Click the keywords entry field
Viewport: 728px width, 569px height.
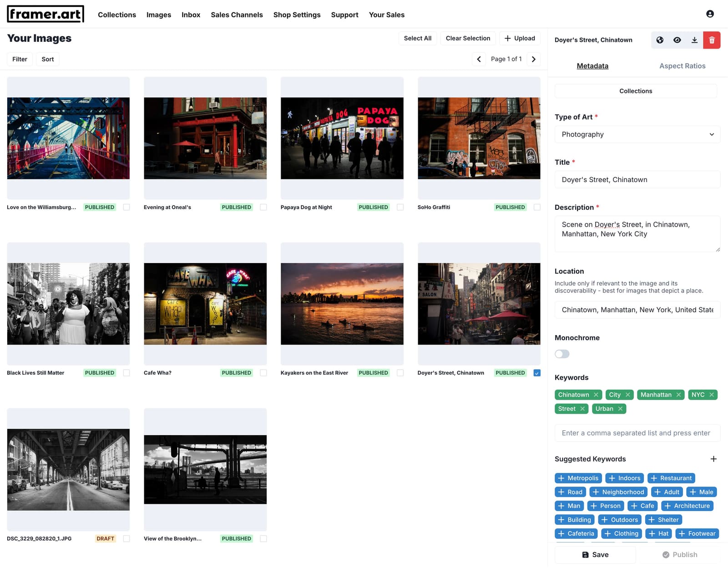click(637, 433)
